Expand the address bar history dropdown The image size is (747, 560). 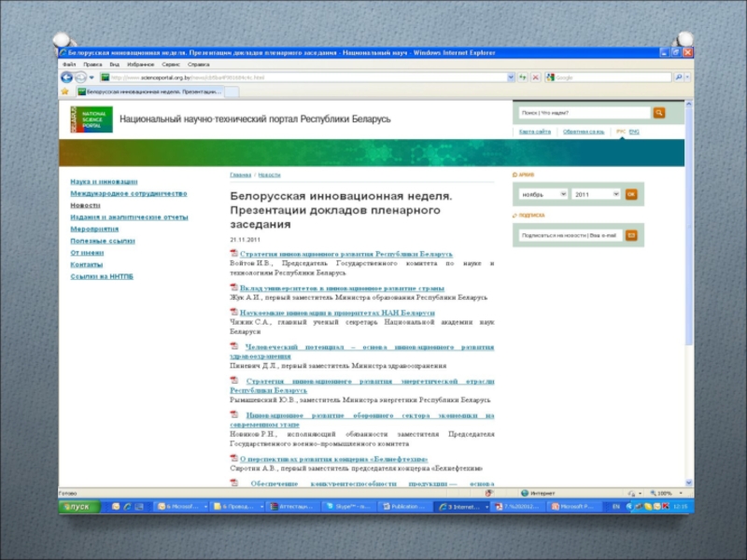click(511, 77)
